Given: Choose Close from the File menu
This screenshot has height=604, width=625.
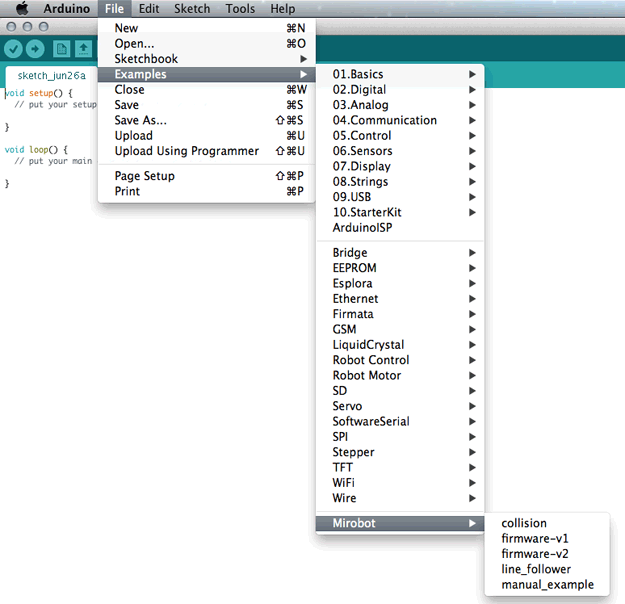Looking at the screenshot, I should coord(206,89).
